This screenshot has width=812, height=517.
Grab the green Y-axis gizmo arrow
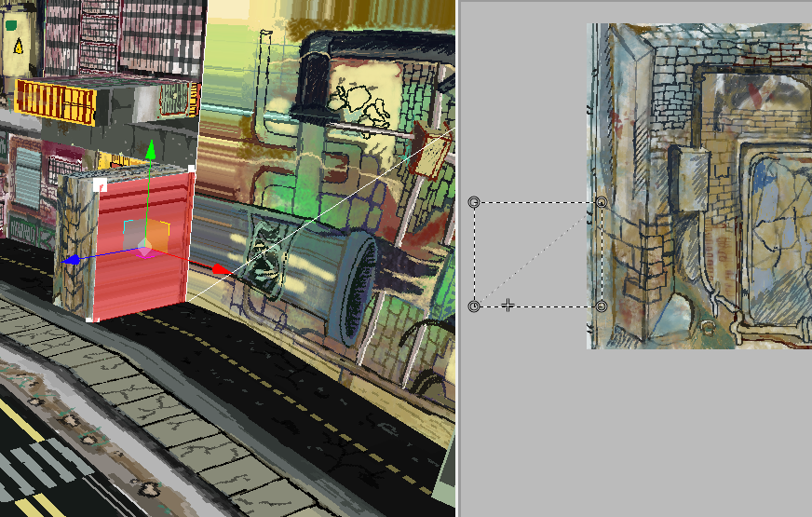pos(150,149)
